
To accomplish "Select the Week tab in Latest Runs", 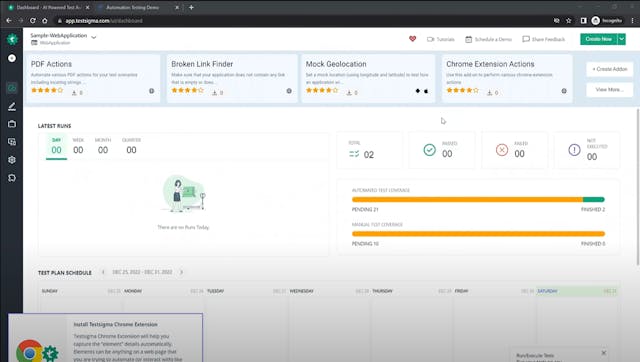I will [x=78, y=146].
